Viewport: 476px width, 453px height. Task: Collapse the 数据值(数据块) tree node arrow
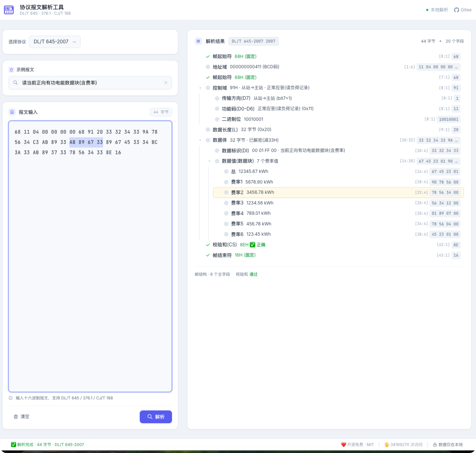[x=209, y=161]
